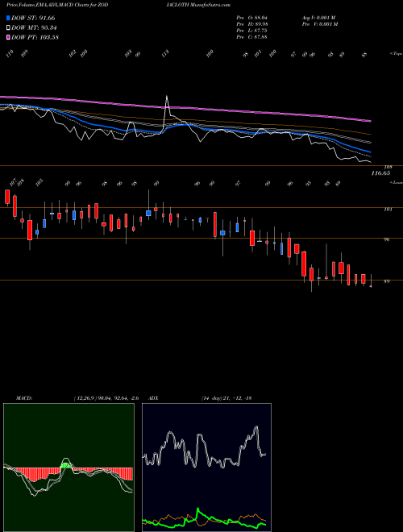Viewport: 403px width, 532px height.
Task: Click the chart title 'Price,Volume,EMA,ADX,MACD Charts for ZOD'
Action: click(x=57, y=5)
